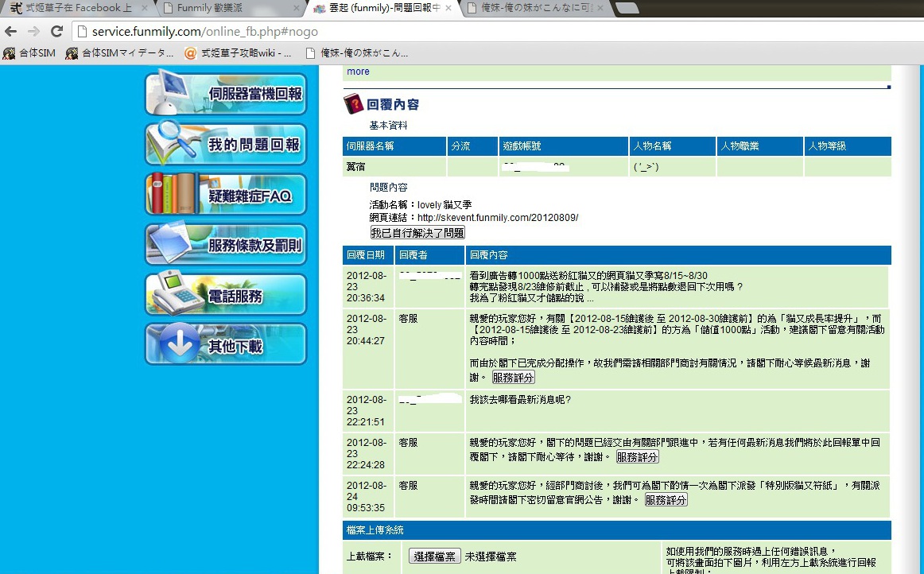Open the 伺服器當機回報 sidebar button

226,94
